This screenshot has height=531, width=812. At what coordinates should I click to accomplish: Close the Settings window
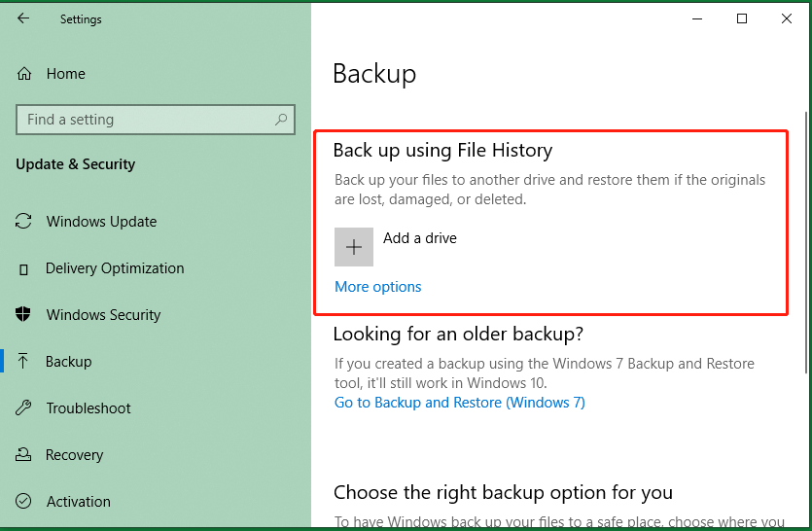[x=787, y=18]
